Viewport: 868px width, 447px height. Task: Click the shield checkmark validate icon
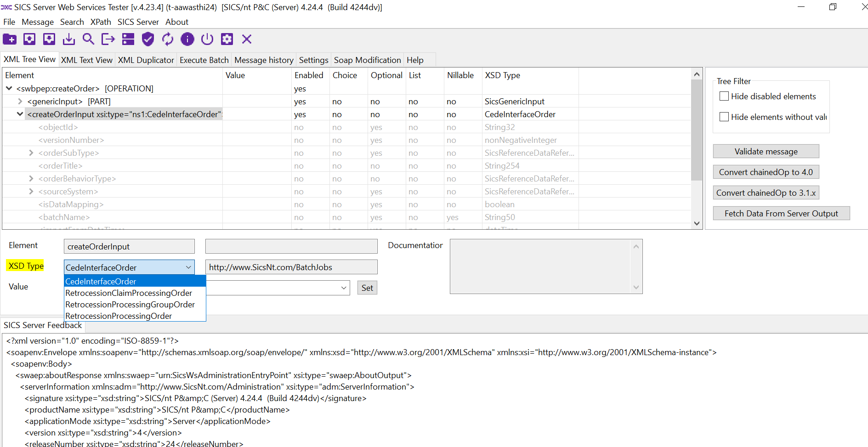point(148,40)
